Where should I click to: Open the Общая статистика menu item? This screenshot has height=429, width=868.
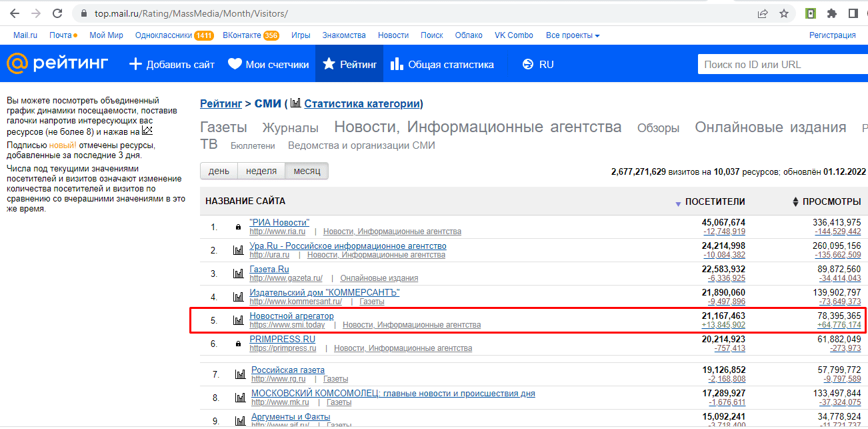[x=442, y=65]
